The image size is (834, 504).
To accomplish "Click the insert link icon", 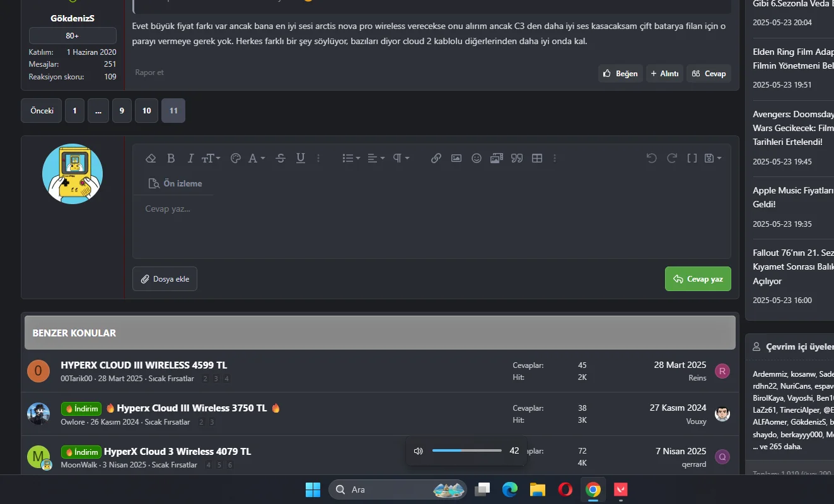I will pyautogui.click(x=436, y=158).
